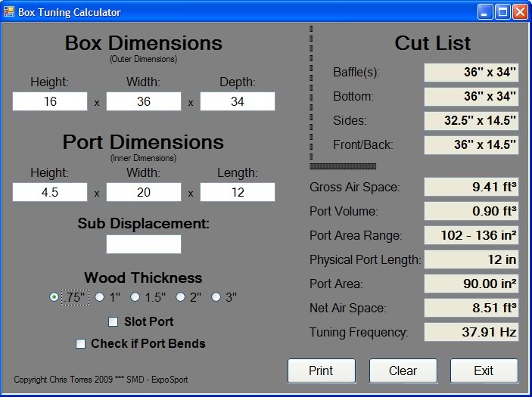Click the Port Area value 90.00 in²

click(471, 284)
